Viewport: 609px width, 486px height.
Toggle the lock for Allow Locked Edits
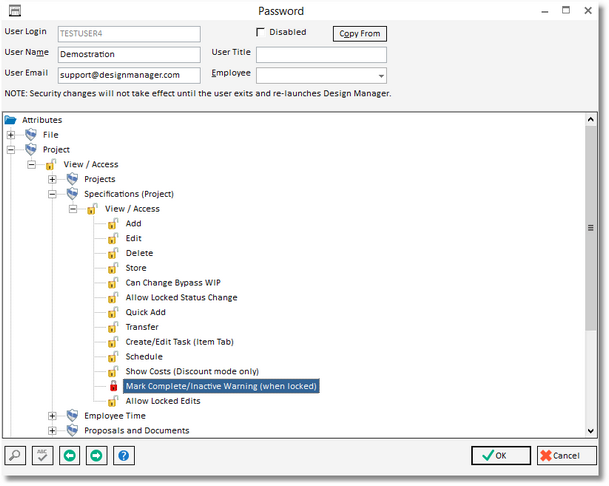[113, 401]
